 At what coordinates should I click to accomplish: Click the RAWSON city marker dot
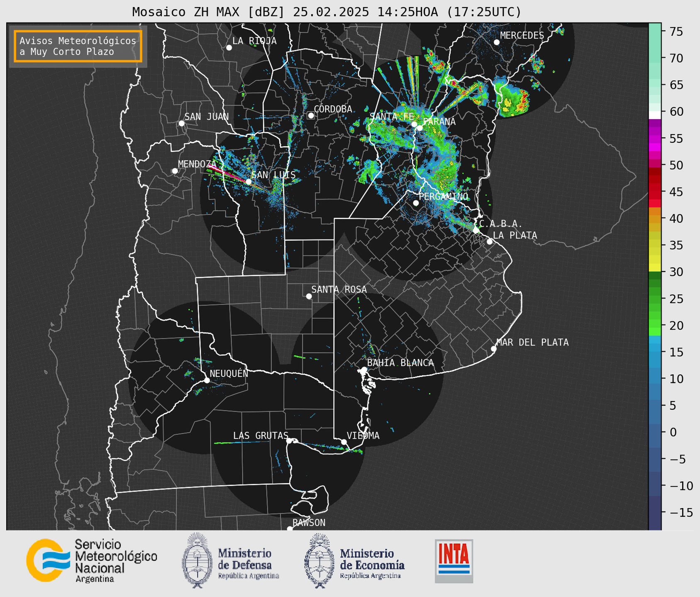(x=290, y=528)
